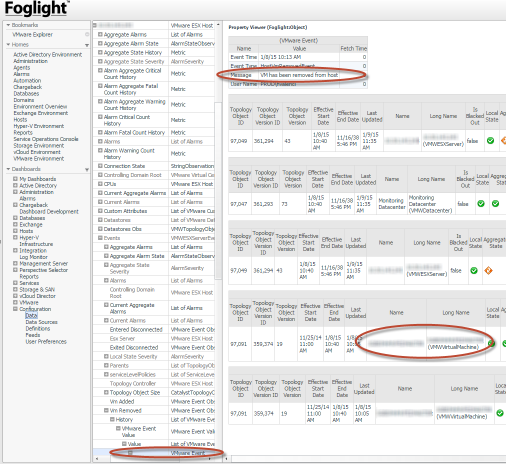
Task: Select Dashboard Development item
Action: (x=49, y=211)
